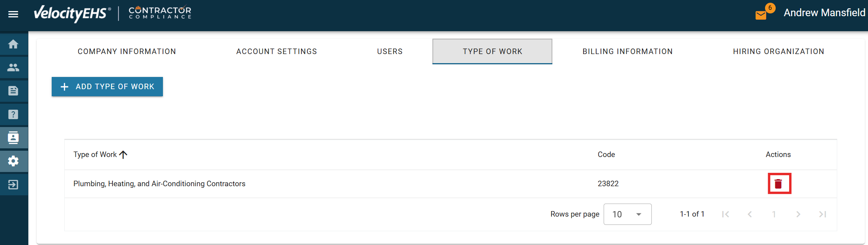Image resolution: width=868 pixels, height=245 pixels.
Task: Go to Home in the sidebar
Action: pos(13,44)
